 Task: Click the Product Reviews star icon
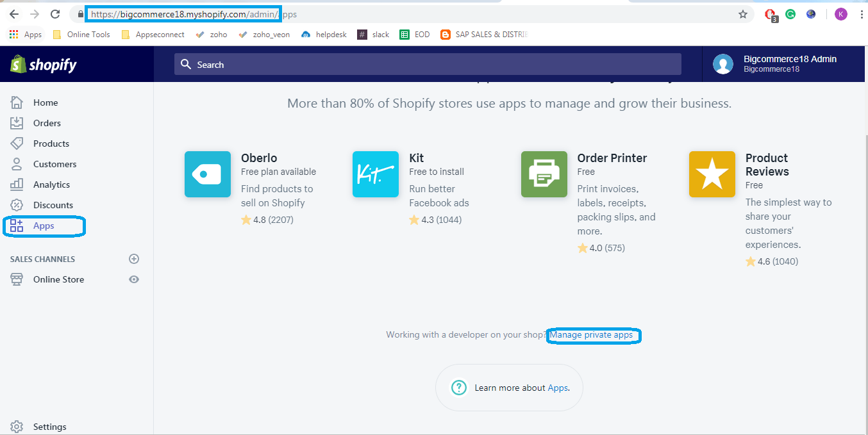coord(712,174)
